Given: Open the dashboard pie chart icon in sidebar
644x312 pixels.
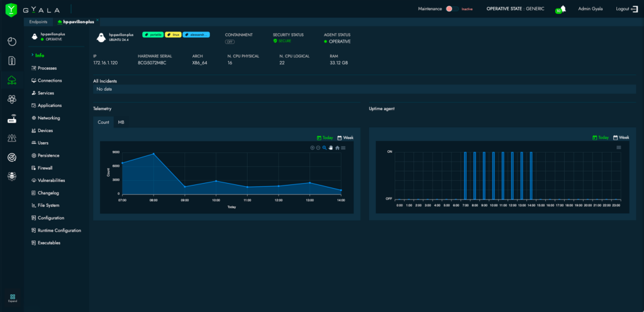Looking at the screenshot, I should click(12, 42).
